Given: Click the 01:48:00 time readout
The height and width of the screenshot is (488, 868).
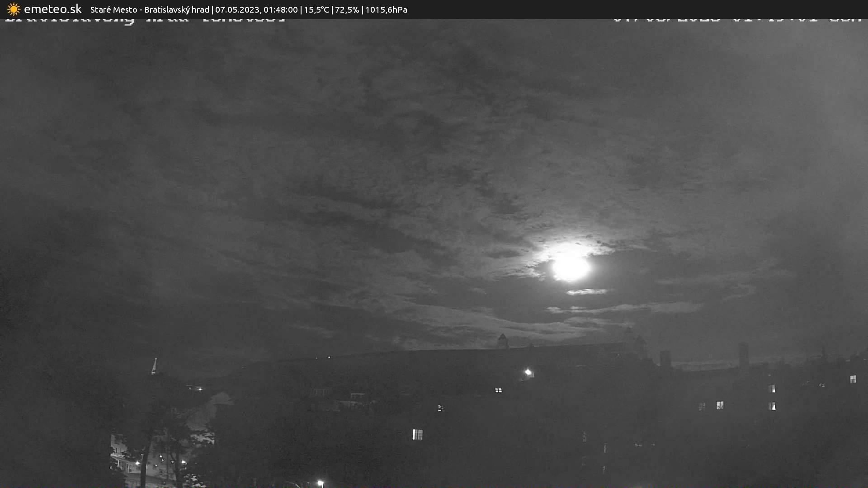Looking at the screenshot, I should pos(281,9).
